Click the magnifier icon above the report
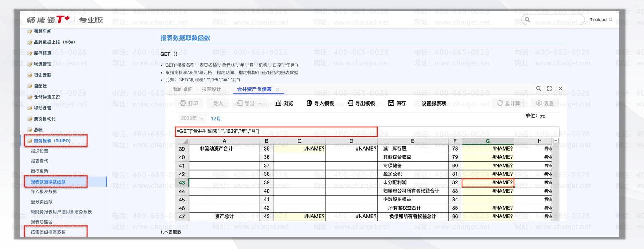The image size is (644, 249). (x=538, y=88)
